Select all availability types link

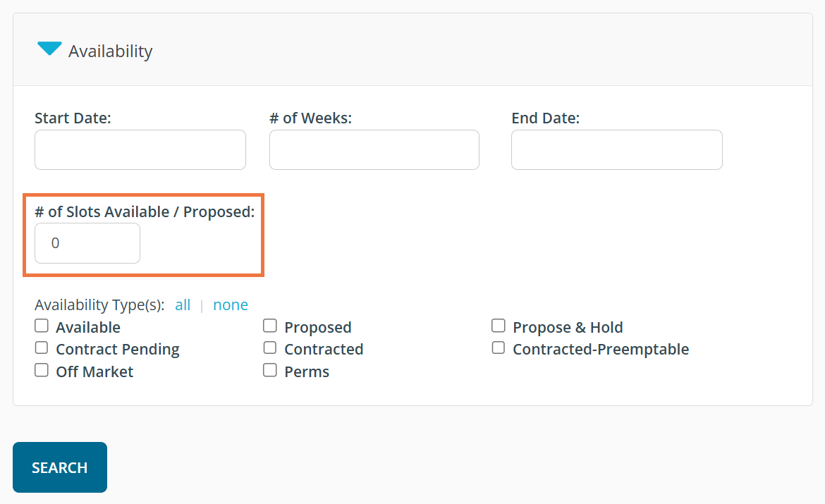click(x=183, y=305)
